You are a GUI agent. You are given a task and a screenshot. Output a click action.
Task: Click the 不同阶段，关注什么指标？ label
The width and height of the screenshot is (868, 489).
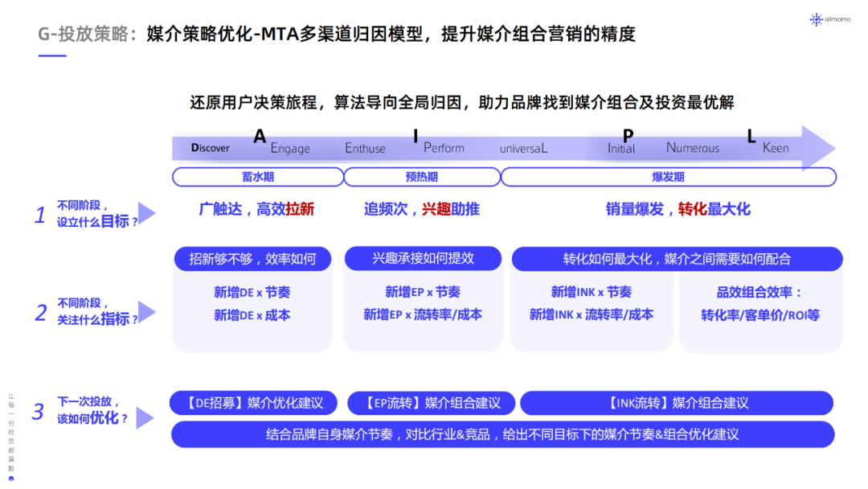click(x=96, y=312)
